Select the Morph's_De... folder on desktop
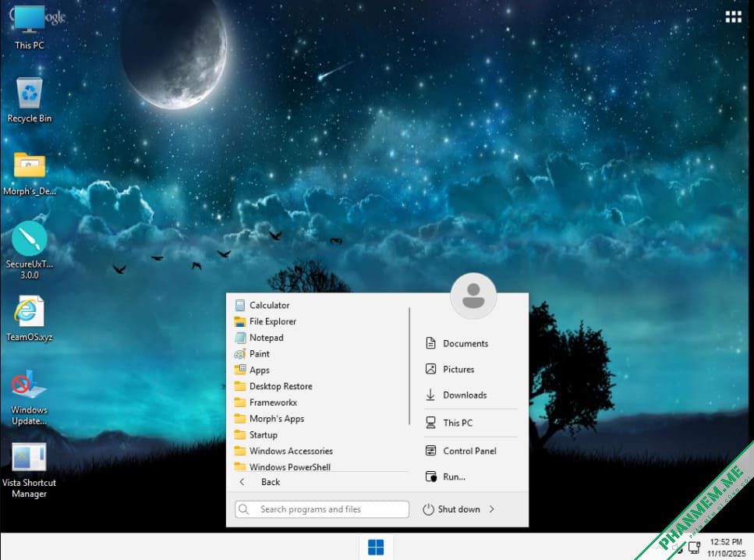The height and width of the screenshot is (560, 754). pyautogui.click(x=30, y=173)
